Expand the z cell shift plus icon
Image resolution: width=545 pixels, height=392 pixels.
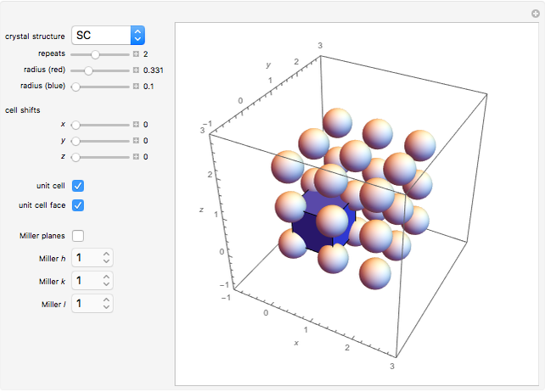click(x=136, y=156)
